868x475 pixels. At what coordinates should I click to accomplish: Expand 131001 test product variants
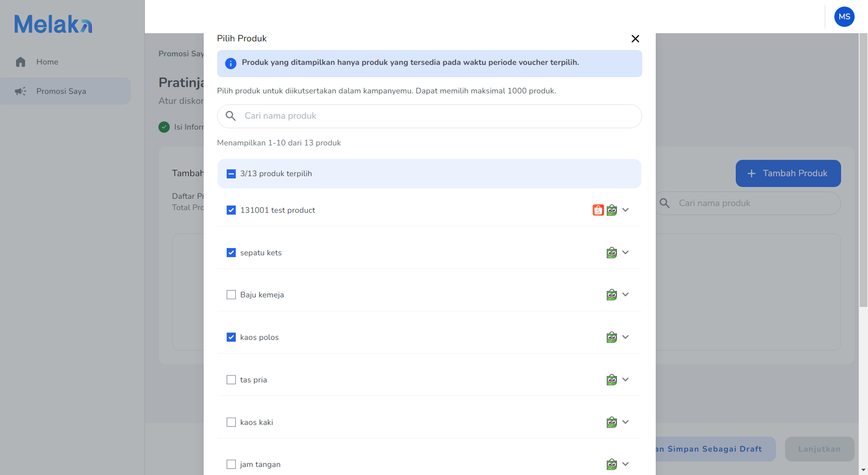(625, 210)
